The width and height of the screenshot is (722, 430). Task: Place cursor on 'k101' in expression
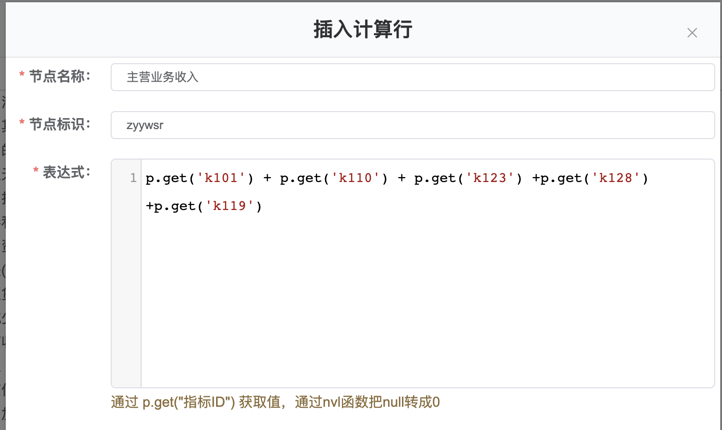pos(221,179)
